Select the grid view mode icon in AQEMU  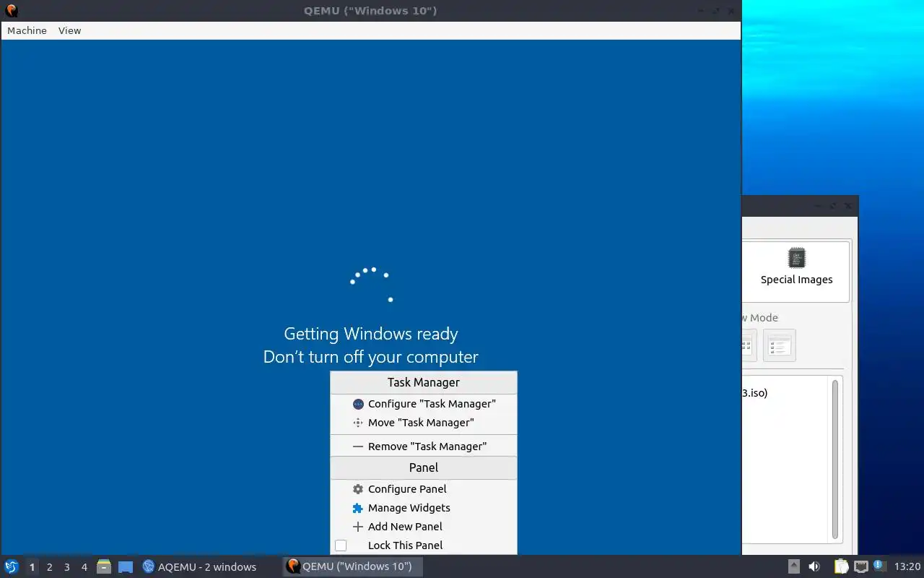749,345
